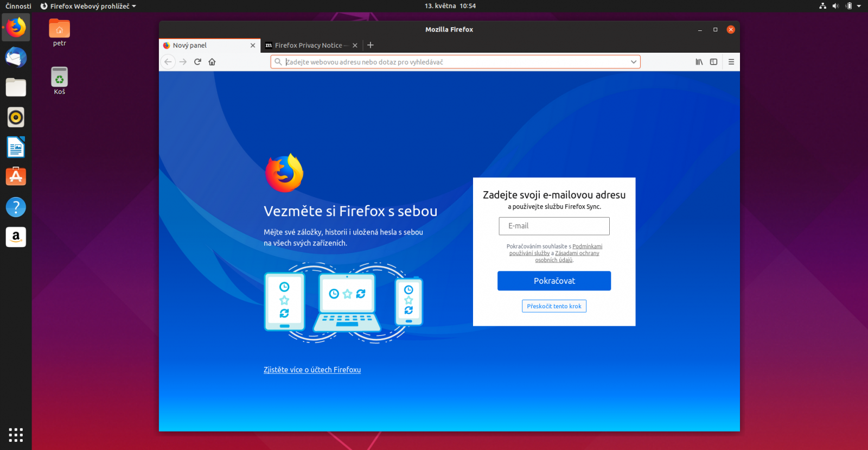Close the Mozilla Firefox window
Screen dimensions: 868x450
pos(731,29)
